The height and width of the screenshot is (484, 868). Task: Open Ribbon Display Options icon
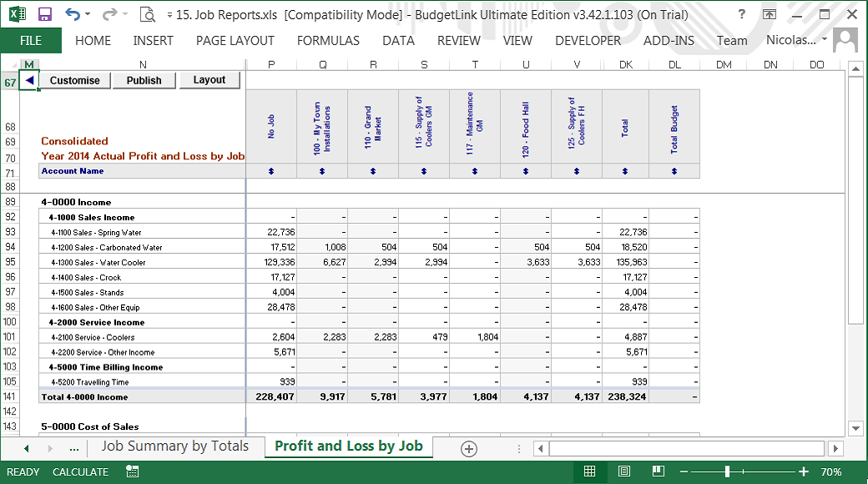tap(770, 14)
